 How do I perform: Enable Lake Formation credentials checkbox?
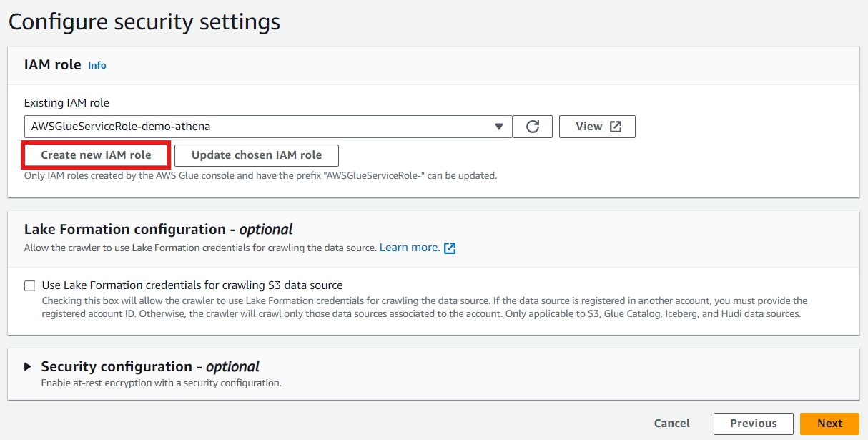30,286
